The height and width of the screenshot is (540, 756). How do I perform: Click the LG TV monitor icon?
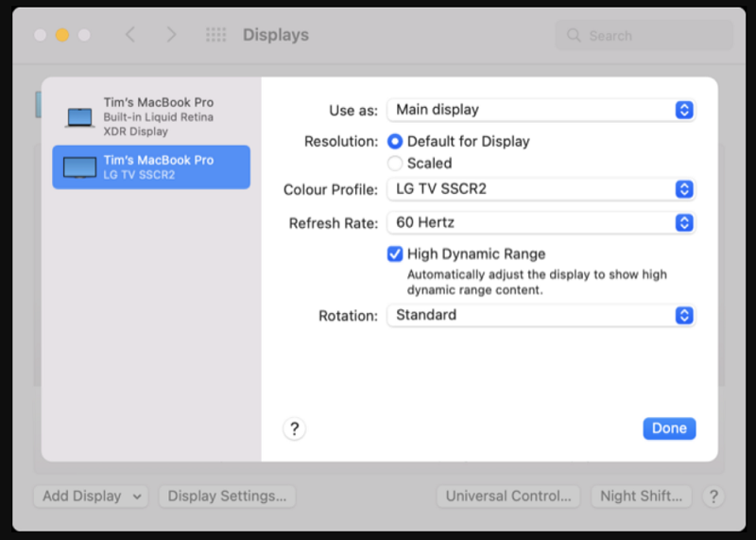79,167
